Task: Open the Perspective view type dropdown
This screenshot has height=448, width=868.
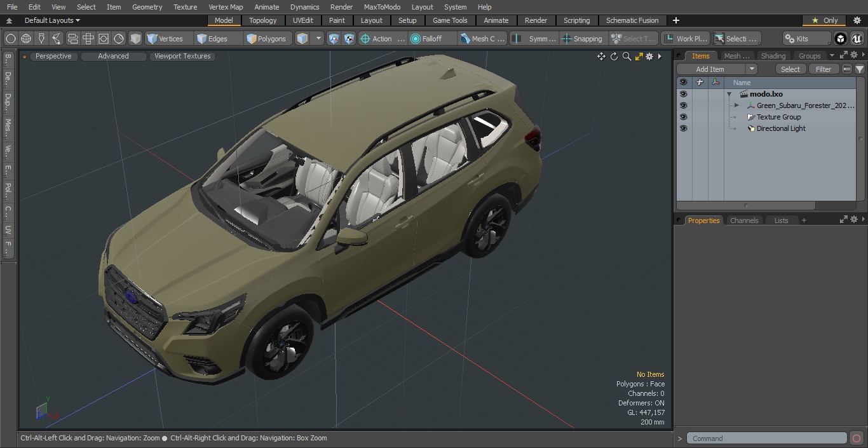Action: (x=53, y=57)
